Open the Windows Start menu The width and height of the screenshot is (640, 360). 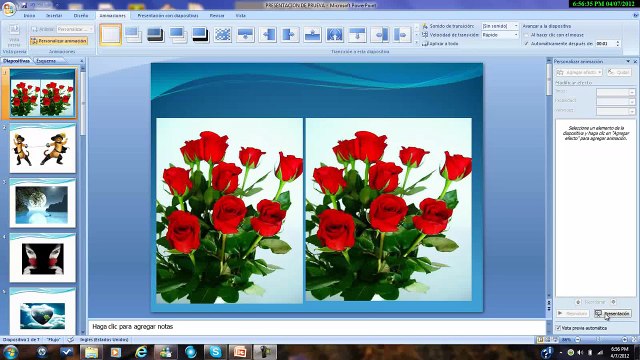[10, 352]
